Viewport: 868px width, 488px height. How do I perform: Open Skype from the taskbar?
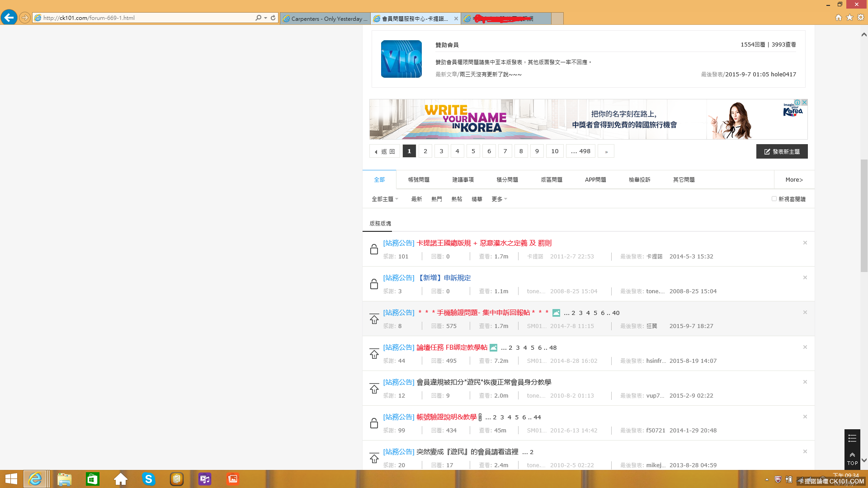(148, 479)
